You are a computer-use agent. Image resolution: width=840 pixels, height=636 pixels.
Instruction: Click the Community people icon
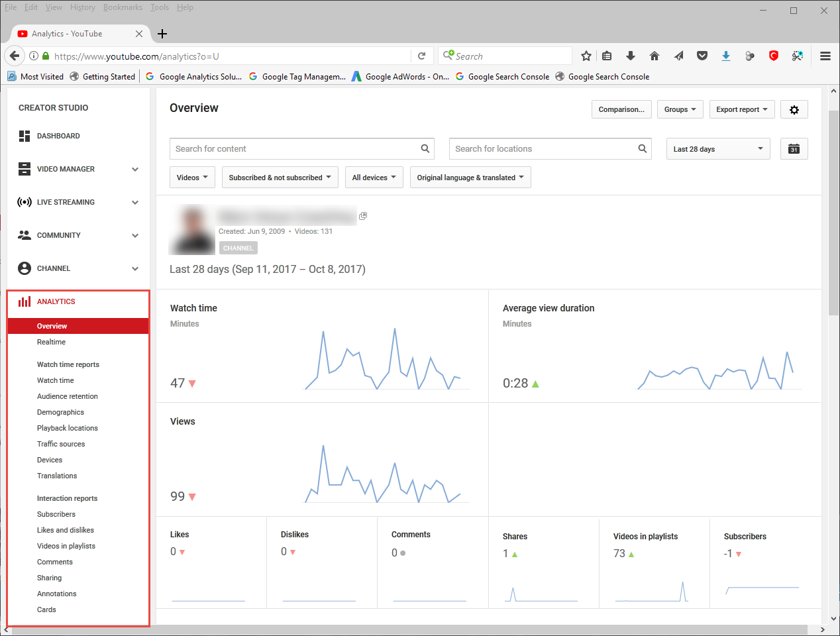(25, 235)
